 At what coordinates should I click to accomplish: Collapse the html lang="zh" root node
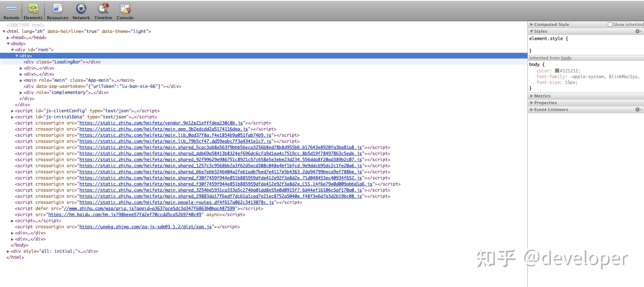(x=4, y=31)
